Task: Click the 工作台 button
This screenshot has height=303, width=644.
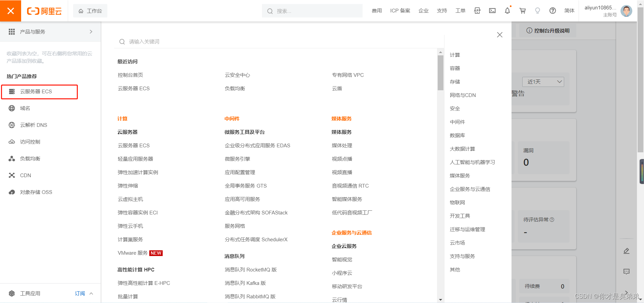Action: [x=90, y=11]
